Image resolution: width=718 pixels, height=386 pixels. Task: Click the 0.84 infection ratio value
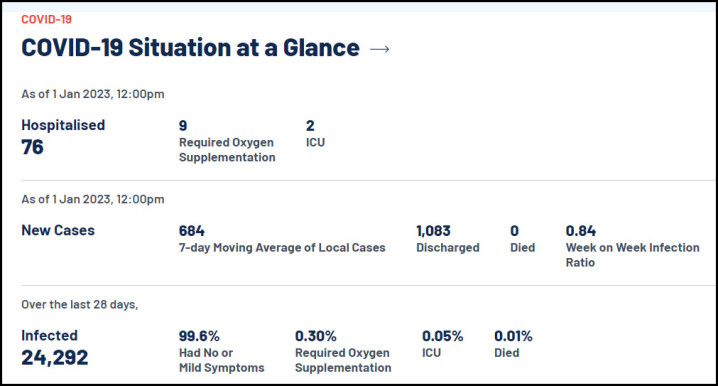581,231
